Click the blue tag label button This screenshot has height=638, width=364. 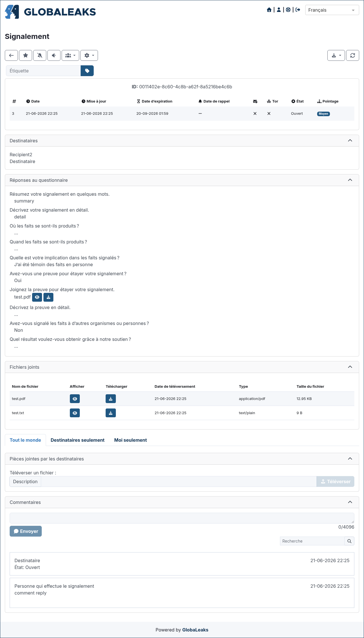(x=87, y=71)
